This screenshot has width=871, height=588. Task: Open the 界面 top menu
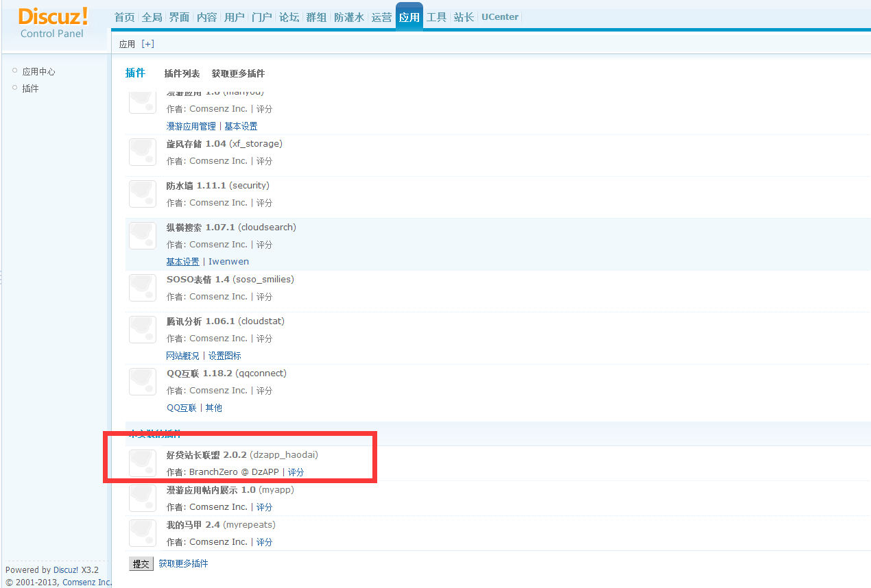tap(179, 17)
